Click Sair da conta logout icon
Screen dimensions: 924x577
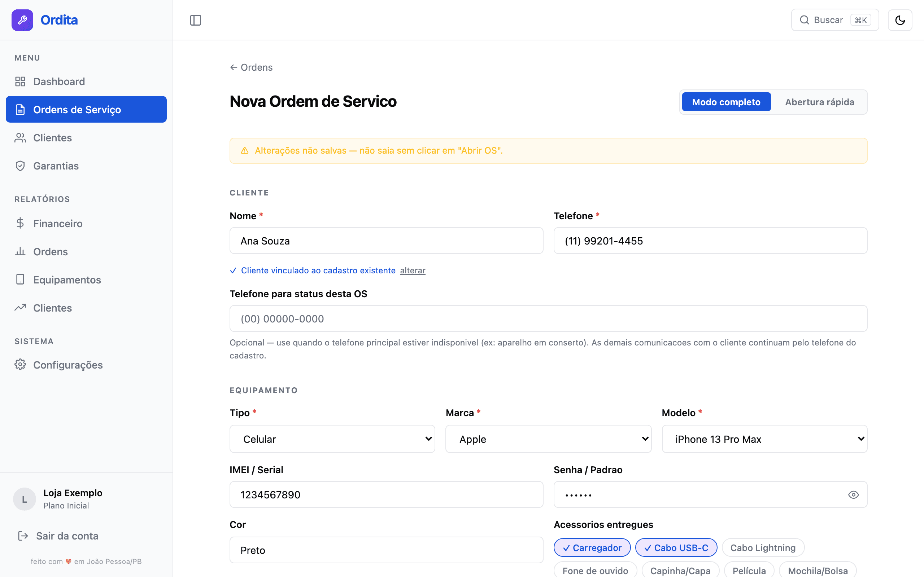[23, 536]
